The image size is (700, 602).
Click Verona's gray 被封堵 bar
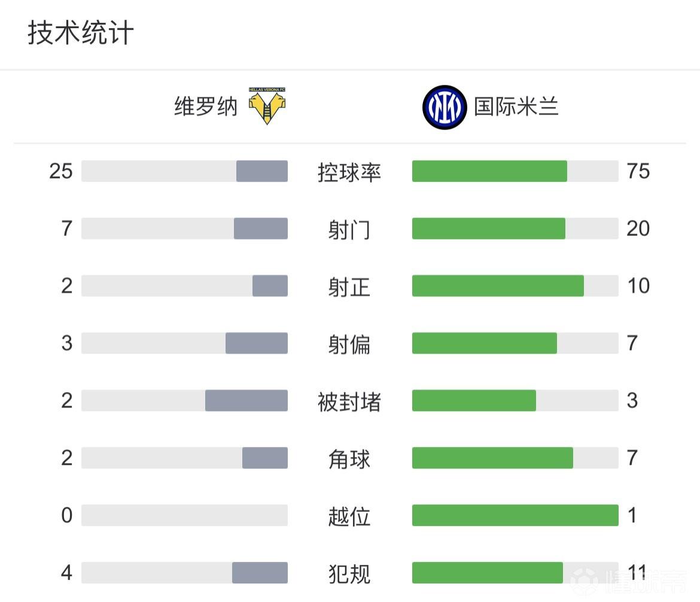pyautogui.click(x=246, y=400)
